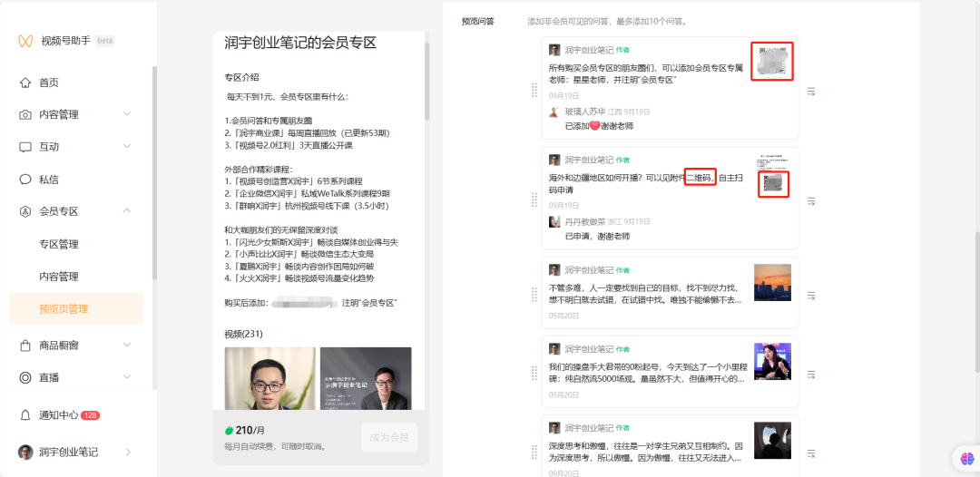Image resolution: width=980 pixels, height=477 pixels.
Task: Remove the 不管多难 Q&A from preview
Action: click(811, 296)
